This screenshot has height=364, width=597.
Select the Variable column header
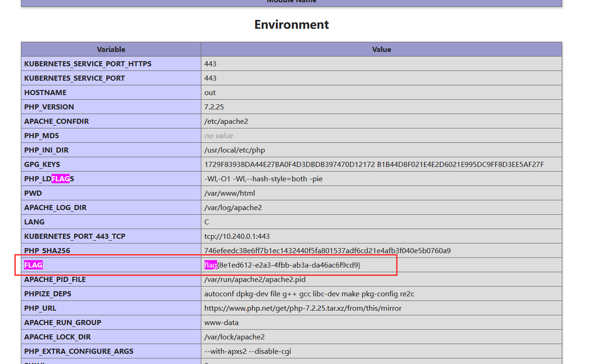click(x=111, y=49)
